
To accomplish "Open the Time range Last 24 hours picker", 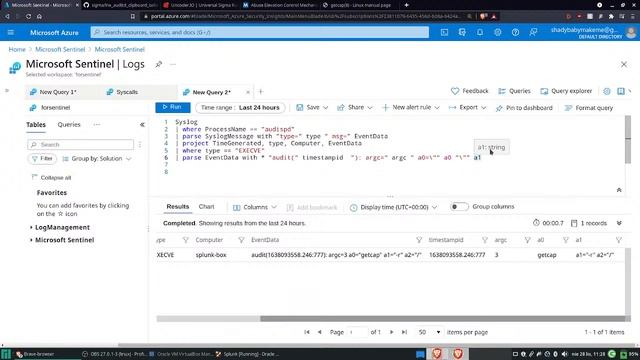I will click(x=240, y=108).
